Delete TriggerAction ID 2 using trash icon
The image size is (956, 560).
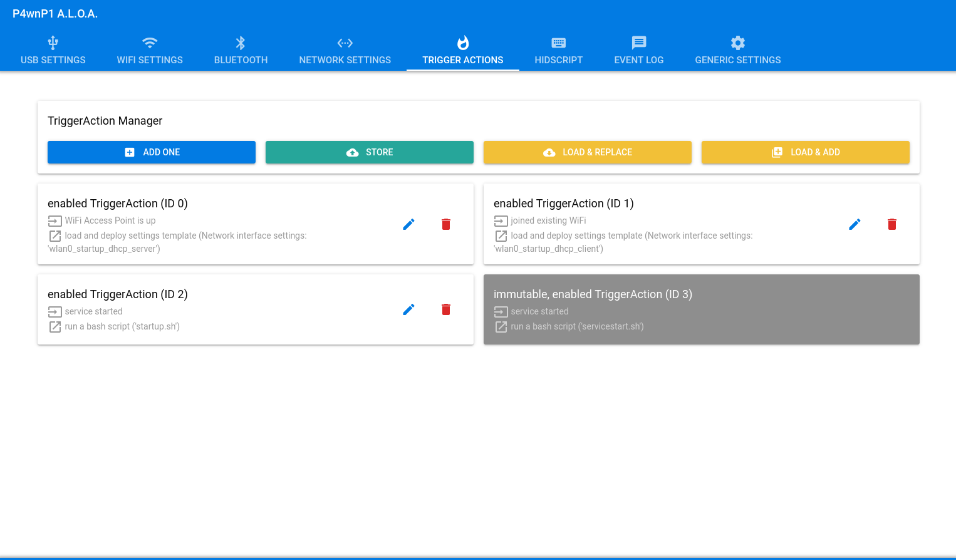click(x=446, y=309)
